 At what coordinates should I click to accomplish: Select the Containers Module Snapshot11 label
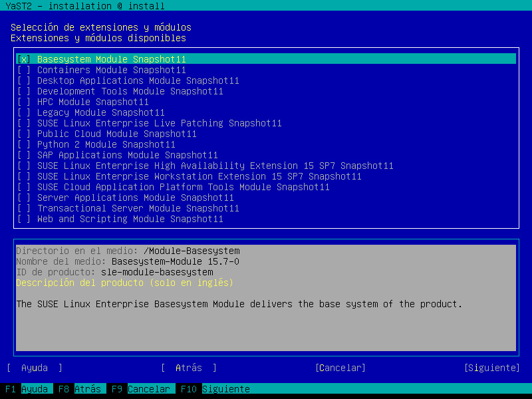pos(112,70)
